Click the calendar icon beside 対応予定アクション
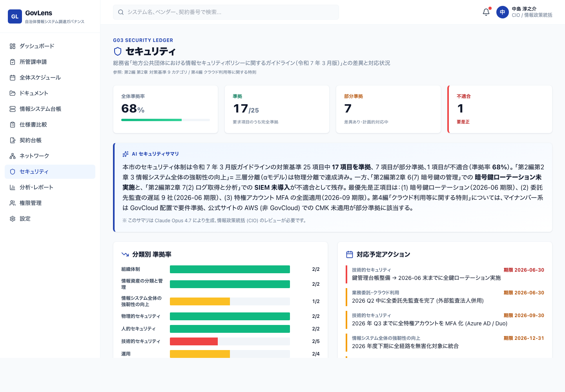Screen dimensions: 565x392 pos(349,254)
